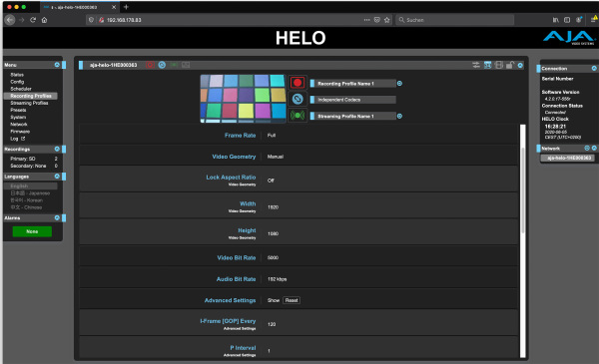Screen dimensions: 599x364
Task: Click the Recording Profile Name 1 label field
Action: [353, 84]
